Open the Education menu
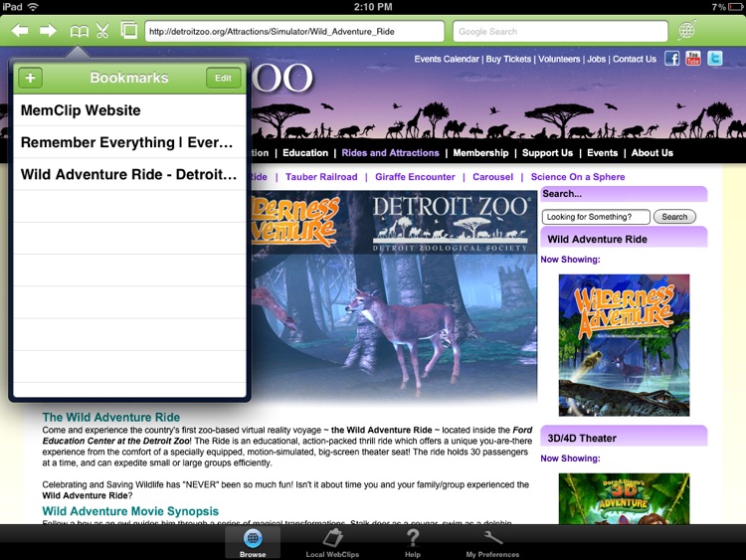Screen dimensions: 746x560 coord(305,153)
